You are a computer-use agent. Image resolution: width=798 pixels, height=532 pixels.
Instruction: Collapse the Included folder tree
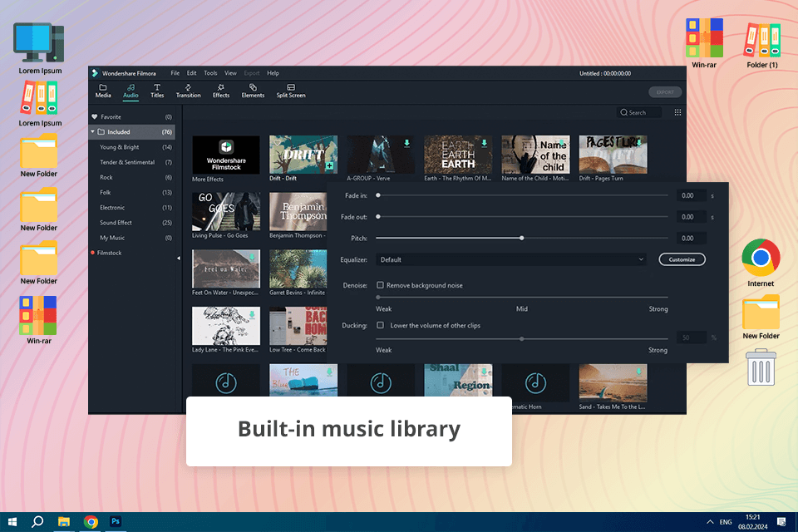point(93,132)
